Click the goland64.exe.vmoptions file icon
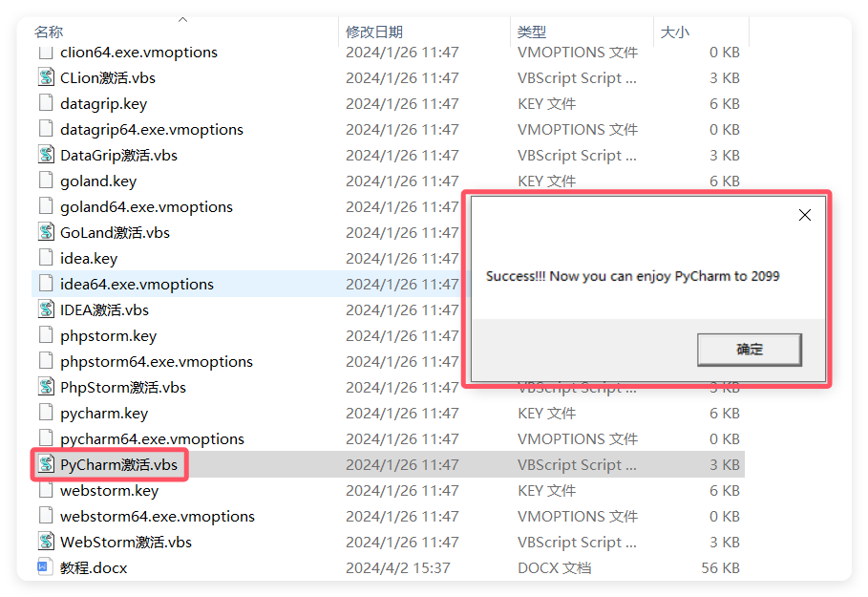The image size is (868, 597). (x=46, y=206)
